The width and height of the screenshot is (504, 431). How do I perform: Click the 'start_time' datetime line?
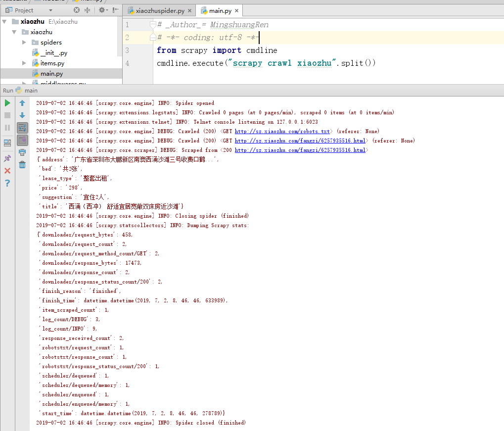point(133,413)
